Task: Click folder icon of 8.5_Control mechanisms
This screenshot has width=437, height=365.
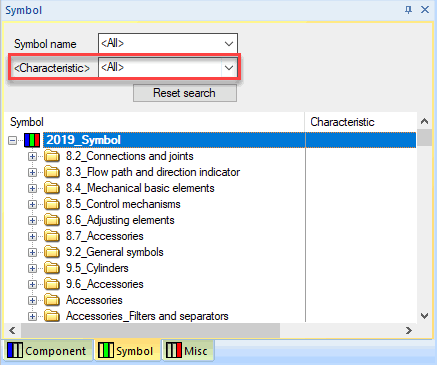Action: [x=52, y=204]
